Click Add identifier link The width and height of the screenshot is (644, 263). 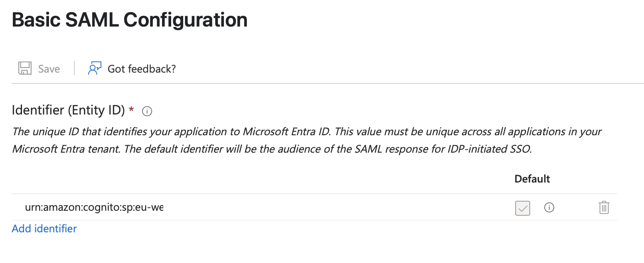point(44,229)
